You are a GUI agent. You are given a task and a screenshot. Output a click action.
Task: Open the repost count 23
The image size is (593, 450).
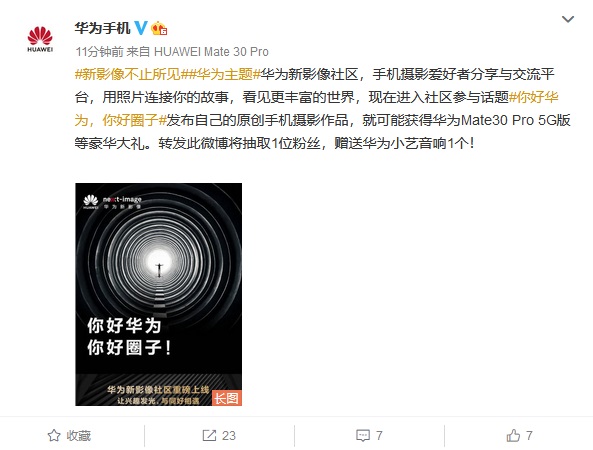[x=229, y=436]
